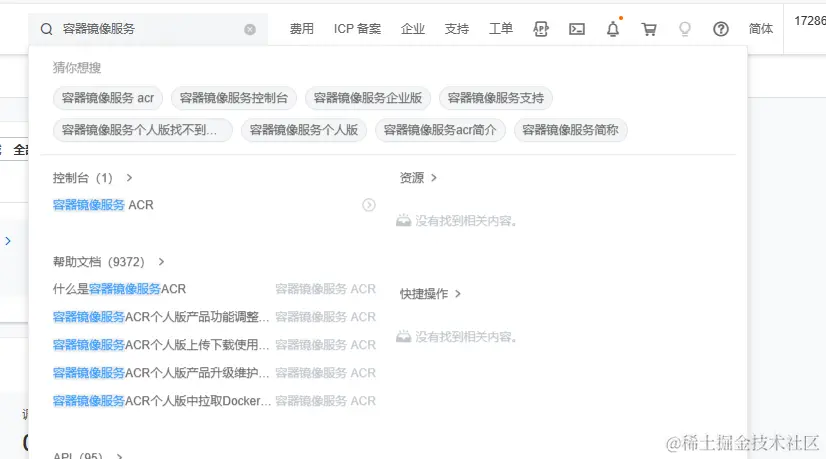The image size is (826, 459).
Task: Click the account number 17286
Action: [810, 21]
